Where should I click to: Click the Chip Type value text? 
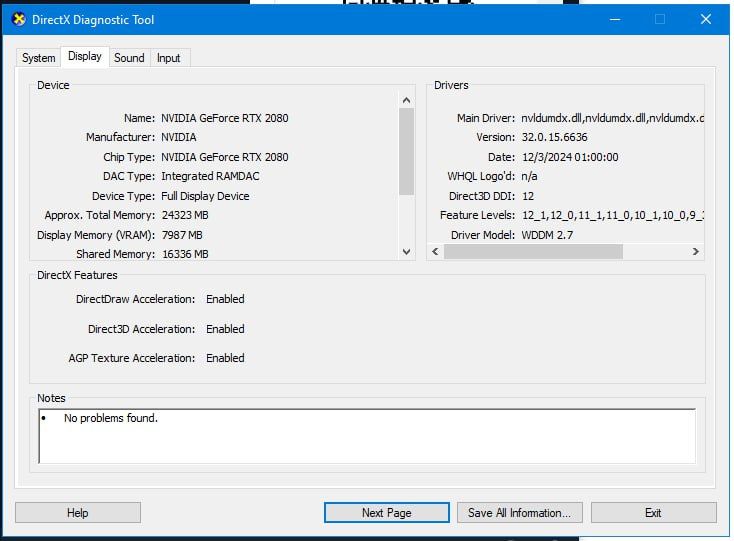point(225,157)
